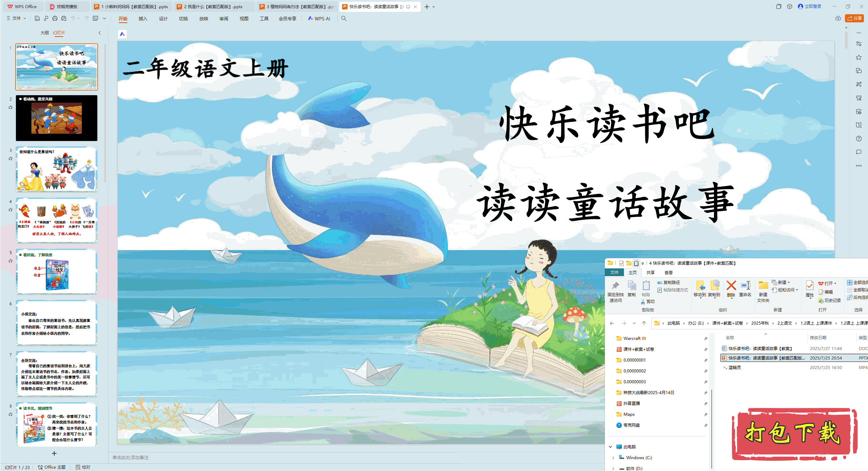This screenshot has height=471, width=868.
Task: Click the save icon in quick toolbar
Action: [x=37, y=18]
